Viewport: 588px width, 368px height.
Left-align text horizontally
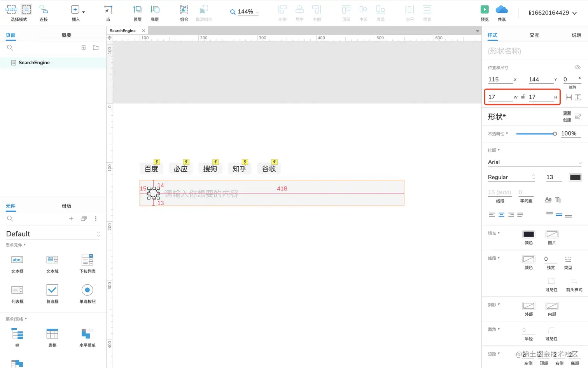tap(492, 215)
